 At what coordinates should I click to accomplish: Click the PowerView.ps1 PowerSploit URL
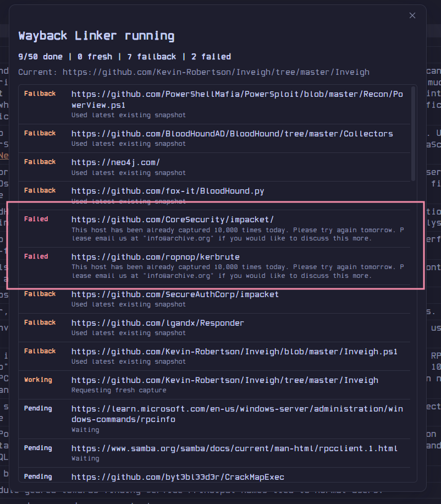click(x=237, y=100)
